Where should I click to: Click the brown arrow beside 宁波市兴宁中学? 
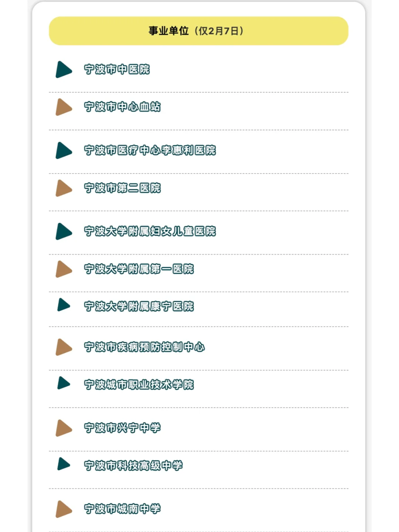point(63,428)
